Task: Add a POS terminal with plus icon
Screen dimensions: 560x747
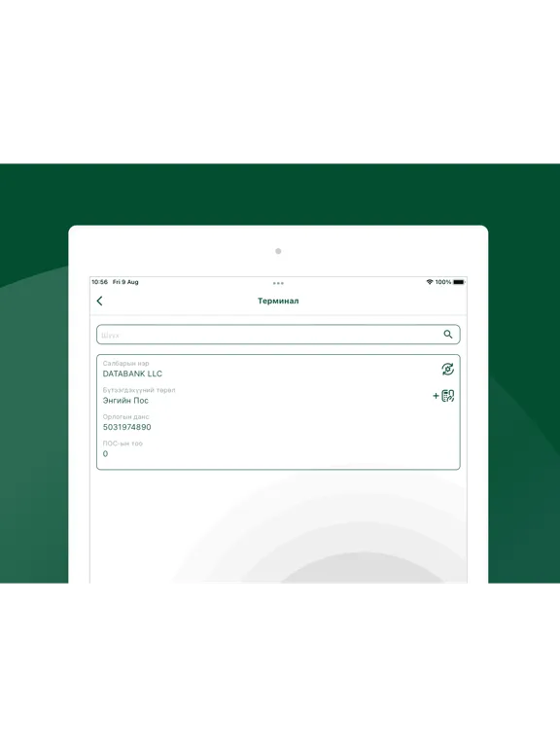Action: click(x=443, y=396)
